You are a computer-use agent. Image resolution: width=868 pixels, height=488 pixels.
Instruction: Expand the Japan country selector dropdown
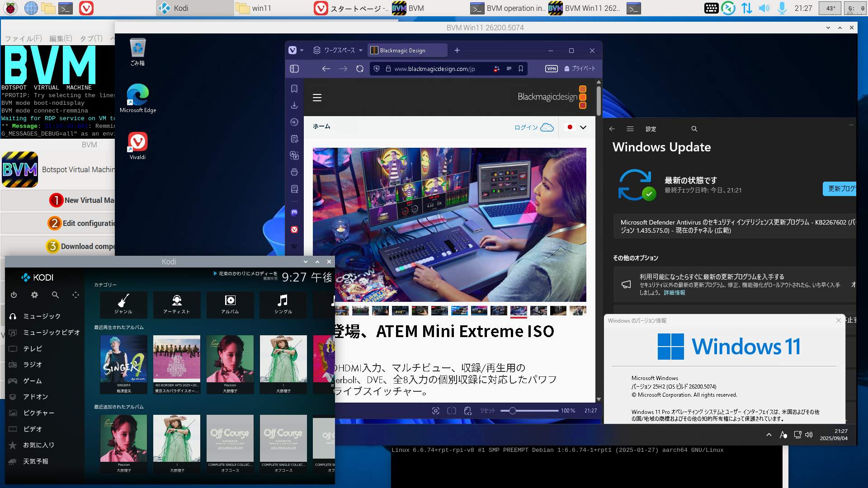pos(583,127)
